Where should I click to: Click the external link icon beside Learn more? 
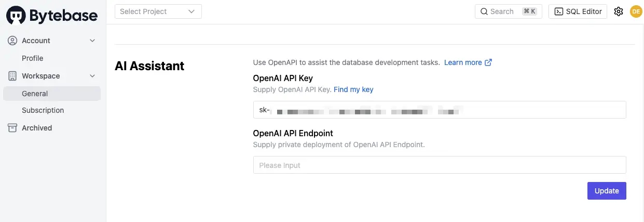pyautogui.click(x=488, y=62)
